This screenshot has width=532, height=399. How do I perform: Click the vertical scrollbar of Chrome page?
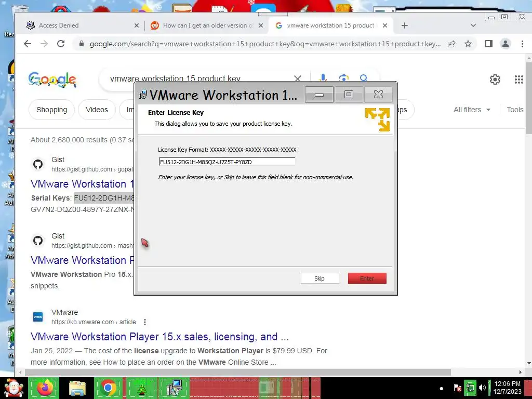tap(528, 98)
